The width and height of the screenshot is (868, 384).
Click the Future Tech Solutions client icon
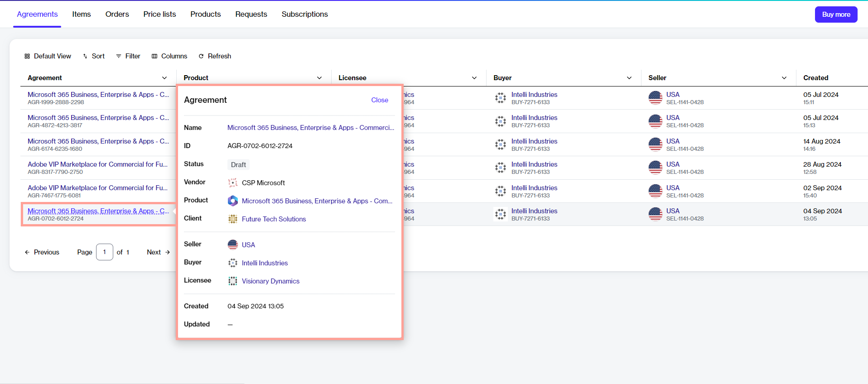coord(232,219)
